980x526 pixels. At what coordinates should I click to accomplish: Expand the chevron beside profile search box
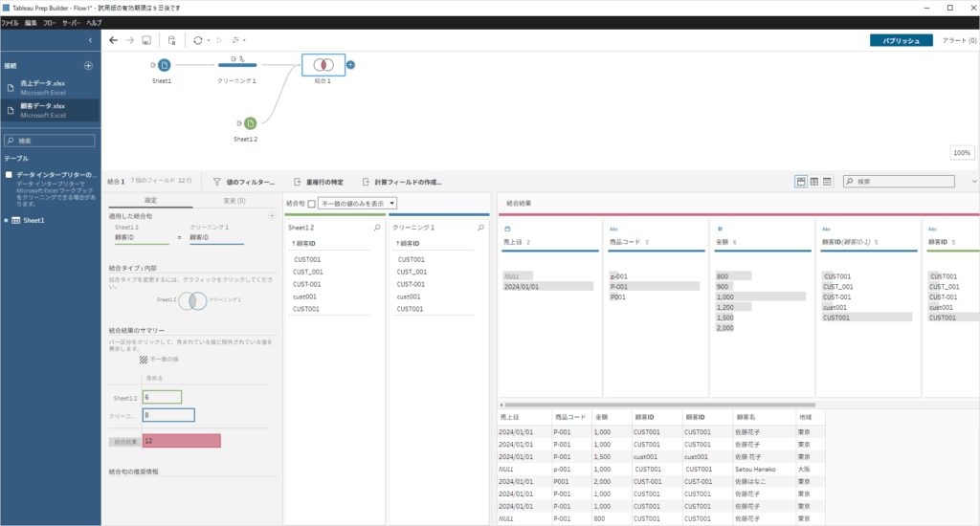[x=973, y=181]
